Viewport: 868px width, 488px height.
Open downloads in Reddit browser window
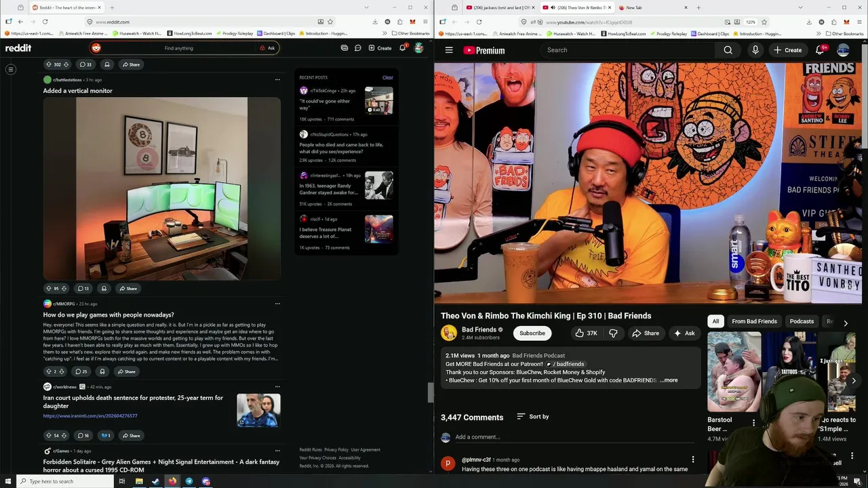pyautogui.click(x=374, y=22)
